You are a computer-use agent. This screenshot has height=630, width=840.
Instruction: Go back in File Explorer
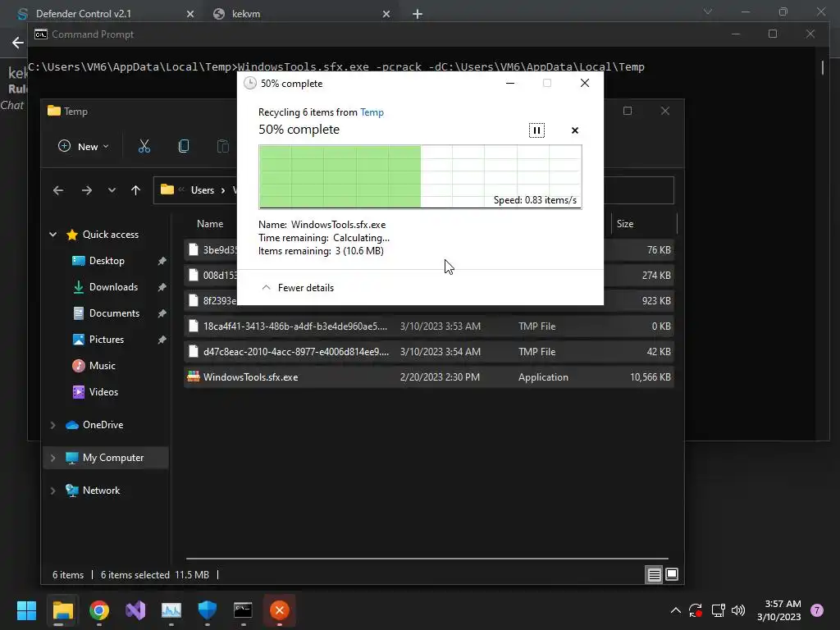58,190
